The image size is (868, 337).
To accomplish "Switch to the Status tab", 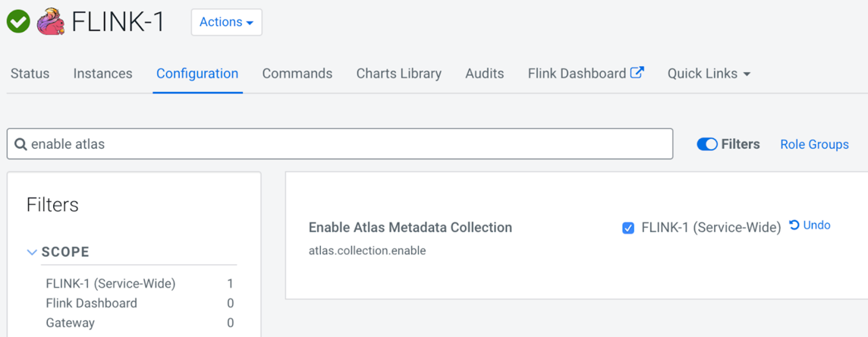I will tap(30, 74).
